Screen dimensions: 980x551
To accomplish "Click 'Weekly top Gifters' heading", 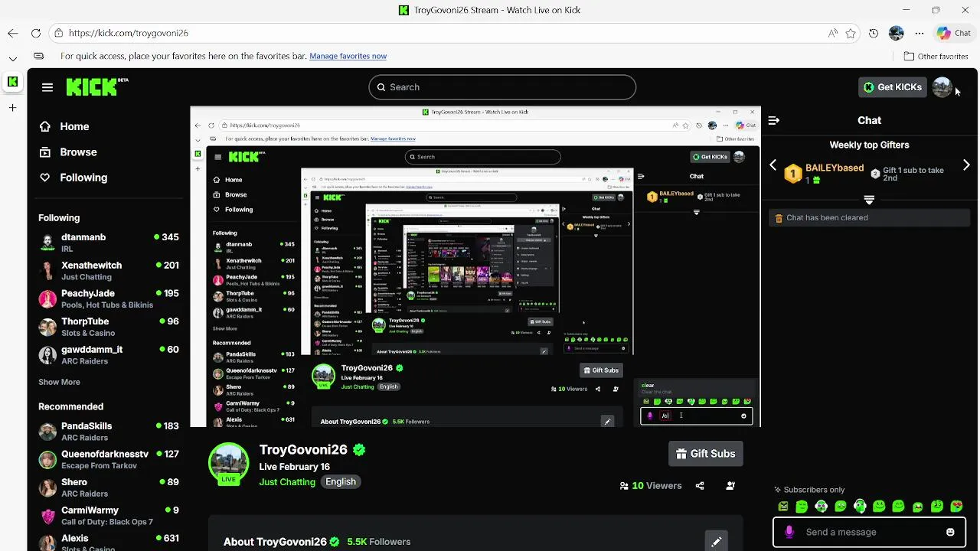I will pos(869,145).
